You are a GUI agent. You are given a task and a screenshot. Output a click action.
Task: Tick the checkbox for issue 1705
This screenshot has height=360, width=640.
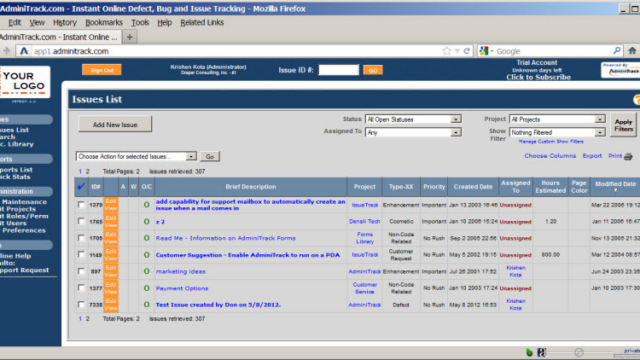click(x=81, y=238)
